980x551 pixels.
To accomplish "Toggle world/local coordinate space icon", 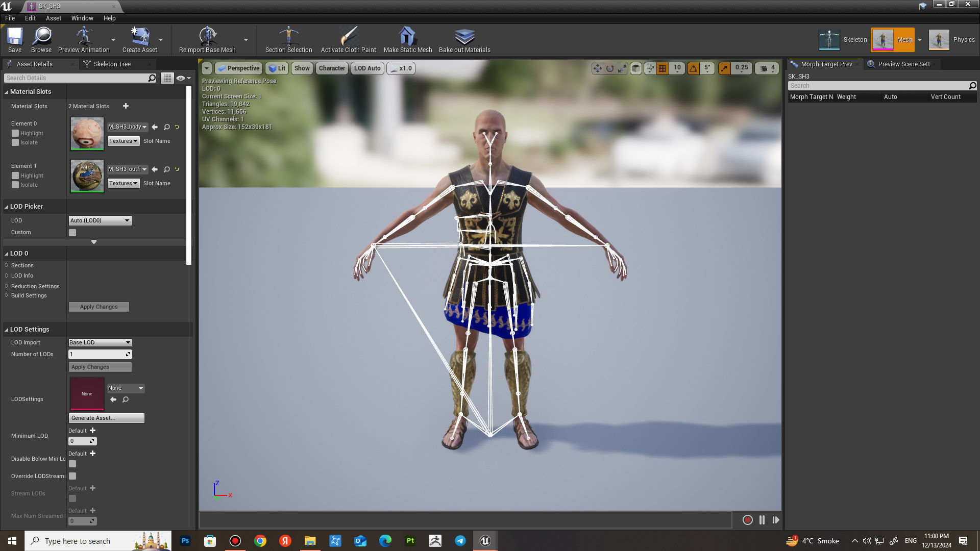I will point(636,68).
